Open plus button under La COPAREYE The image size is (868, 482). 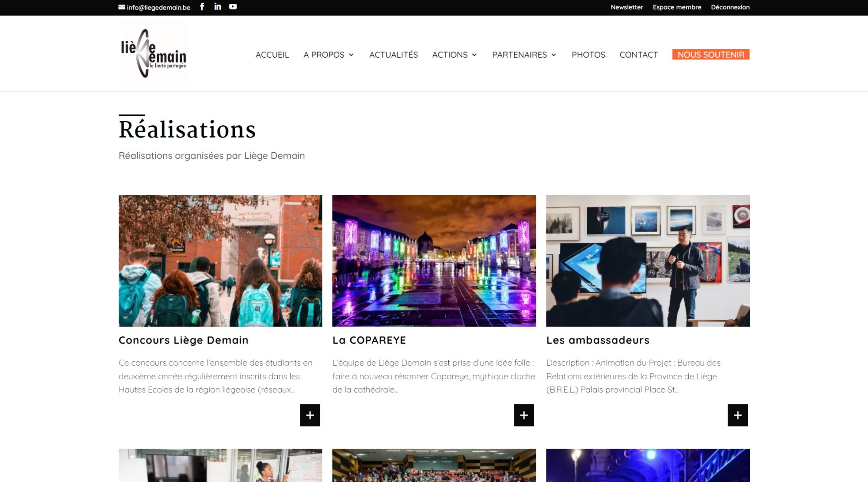tap(524, 415)
